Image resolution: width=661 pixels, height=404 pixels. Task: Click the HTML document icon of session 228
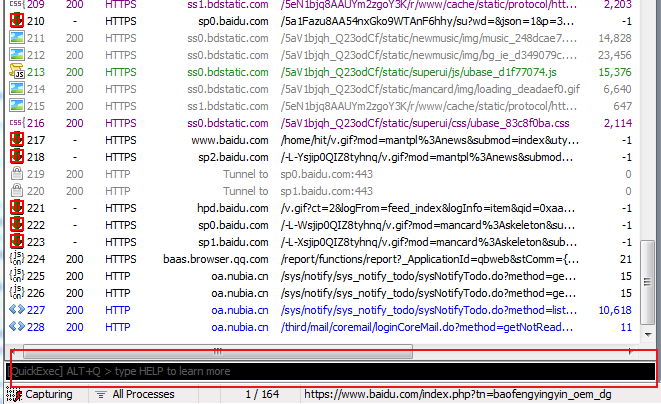click(17, 326)
